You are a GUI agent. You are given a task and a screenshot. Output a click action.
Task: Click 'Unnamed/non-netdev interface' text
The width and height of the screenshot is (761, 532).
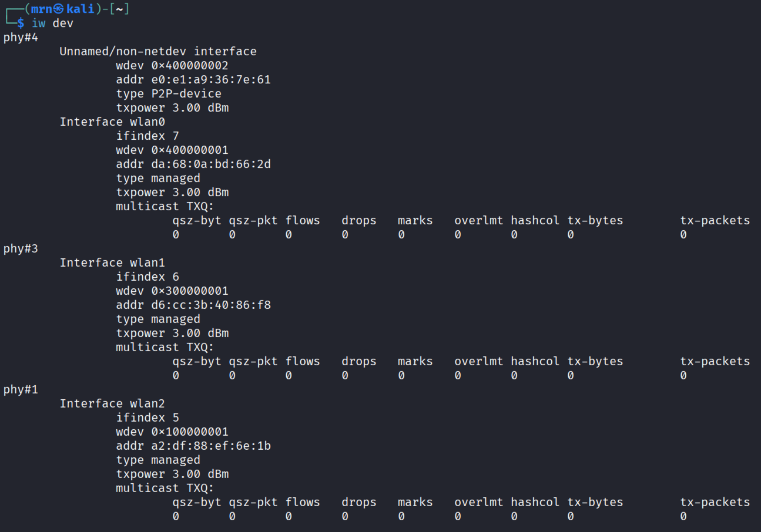158,52
